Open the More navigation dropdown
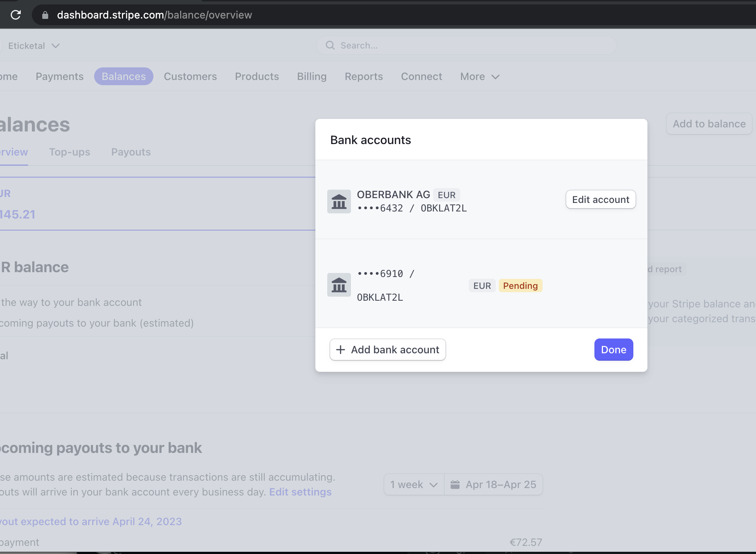 pyautogui.click(x=480, y=76)
